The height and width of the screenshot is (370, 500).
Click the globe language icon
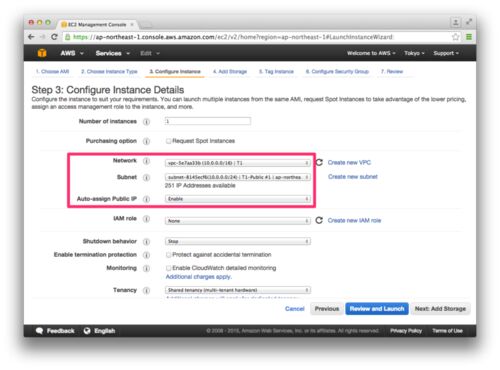pos(87,331)
